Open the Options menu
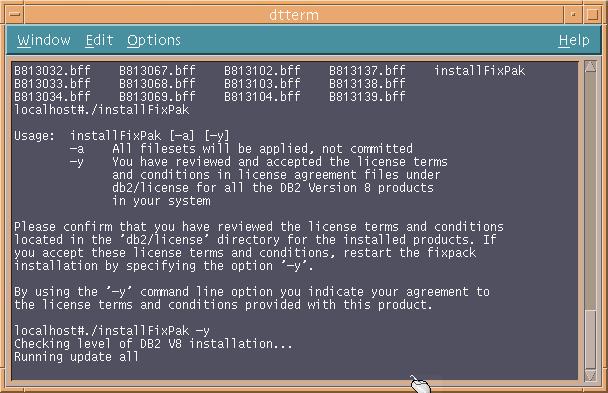608x393 pixels. (x=154, y=40)
